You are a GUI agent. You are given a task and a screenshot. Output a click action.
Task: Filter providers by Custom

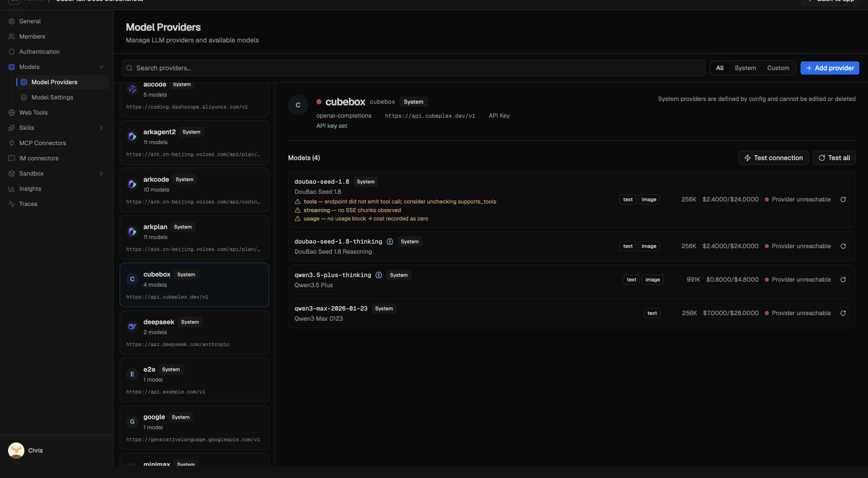[x=778, y=68]
